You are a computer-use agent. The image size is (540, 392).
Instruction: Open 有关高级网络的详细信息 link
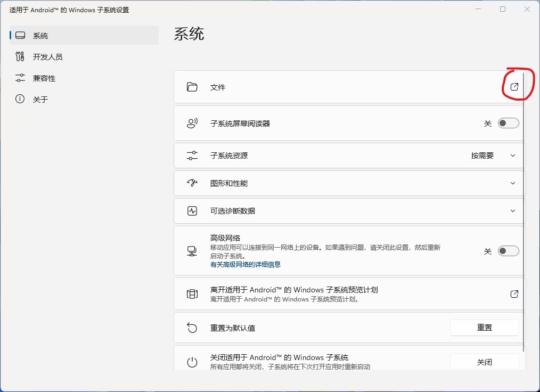click(247, 264)
